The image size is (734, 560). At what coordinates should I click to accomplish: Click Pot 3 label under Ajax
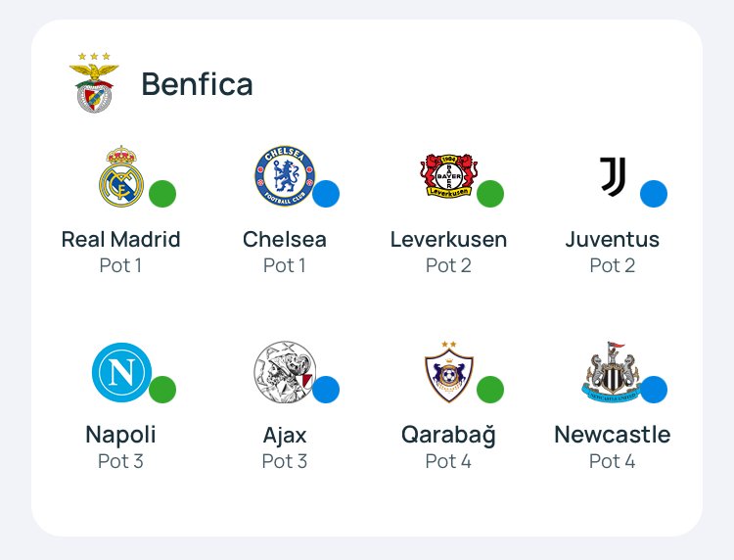coord(285,461)
